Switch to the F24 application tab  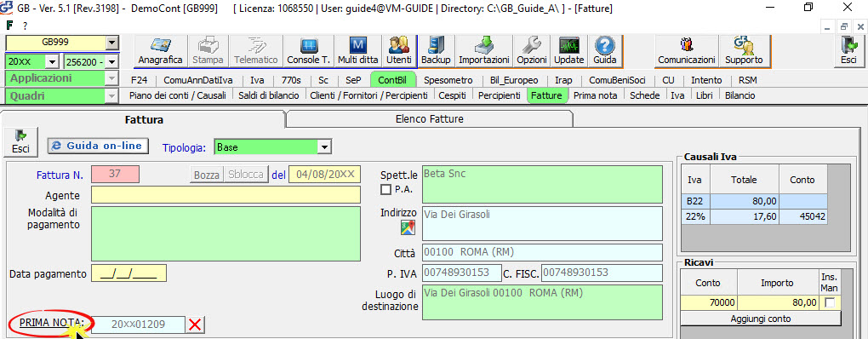click(x=139, y=80)
